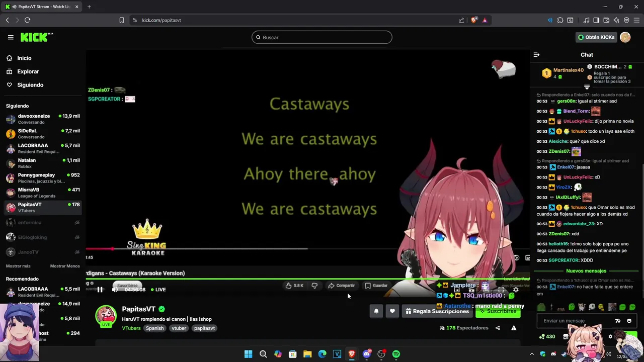The height and width of the screenshot is (362, 644).
Task: Expand the gift leaderboard chevron
Action: click(587, 87)
